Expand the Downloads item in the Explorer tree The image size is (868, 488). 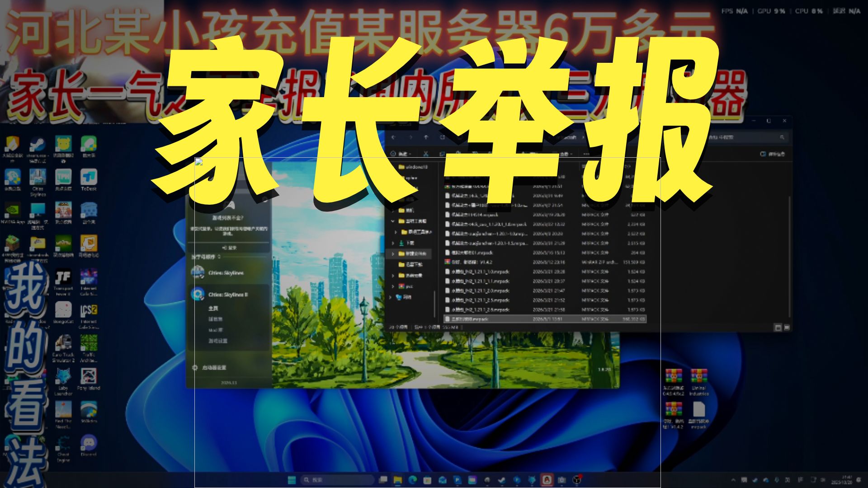tap(393, 243)
